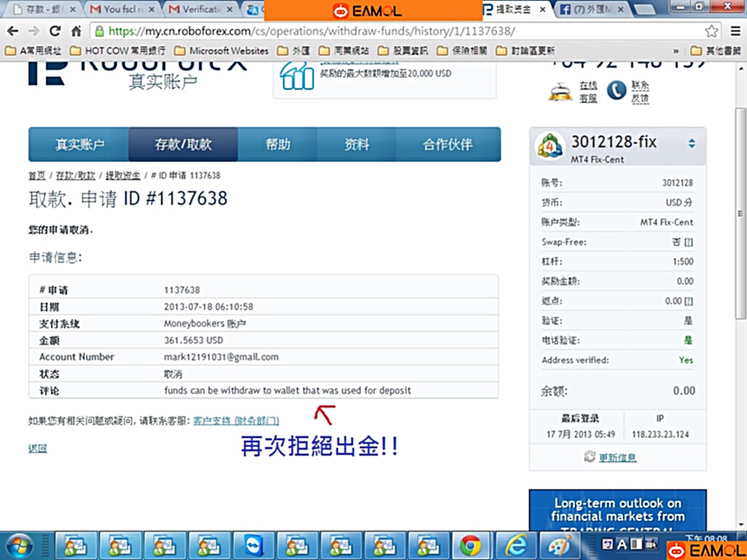This screenshot has height=560, width=747.
Task: Open the 客户支持 (财务部门) link
Action: pos(236,421)
